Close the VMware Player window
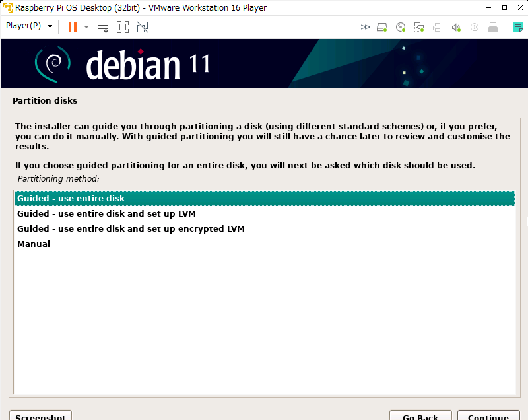The width and height of the screenshot is (528, 420). (520, 8)
